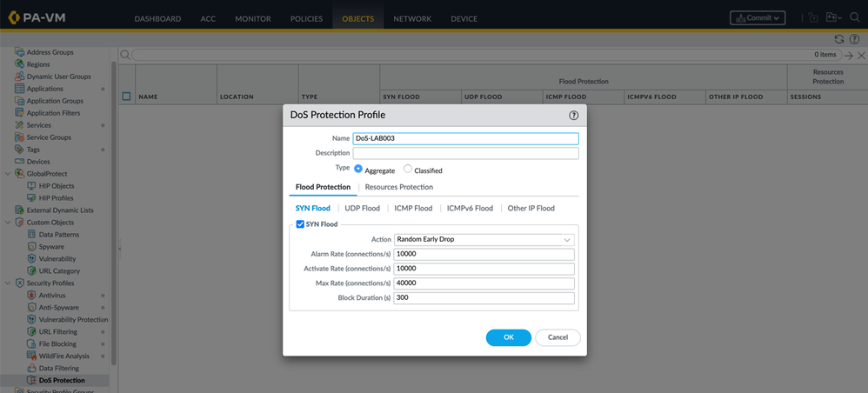Open the Commit dropdown menu
The image size is (868, 393).
coord(758,17)
